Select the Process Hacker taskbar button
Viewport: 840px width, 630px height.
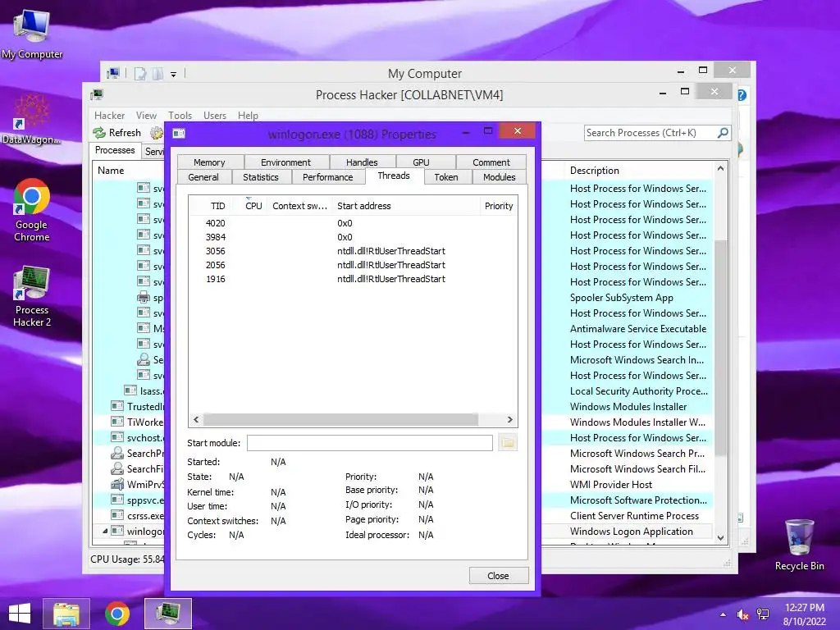tap(167, 614)
